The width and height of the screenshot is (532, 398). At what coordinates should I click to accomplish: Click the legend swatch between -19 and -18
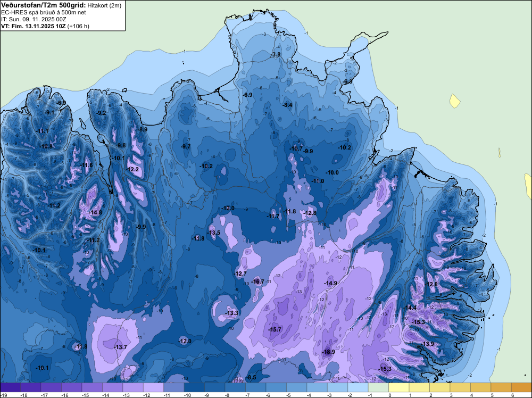coord(10,387)
